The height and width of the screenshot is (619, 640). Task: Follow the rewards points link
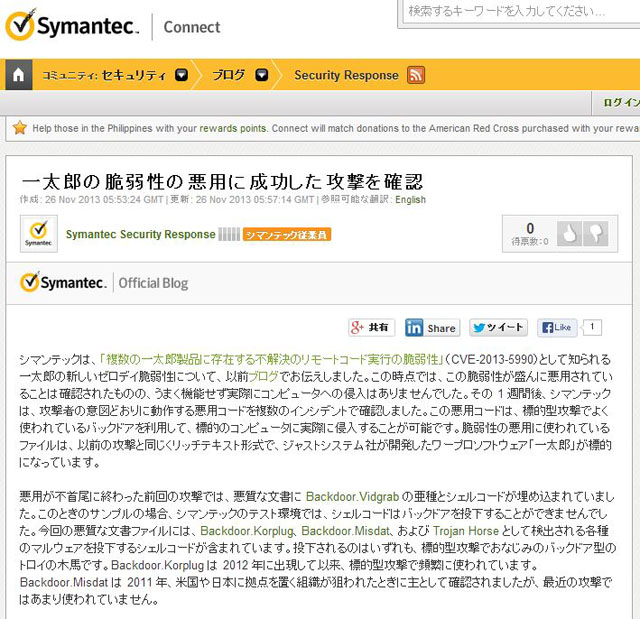point(233,128)
